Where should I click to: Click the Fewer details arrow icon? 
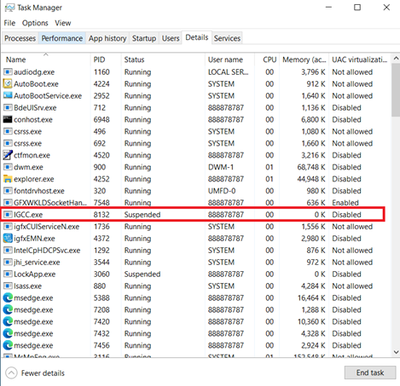pyautogui.click(x=11, y=373)
